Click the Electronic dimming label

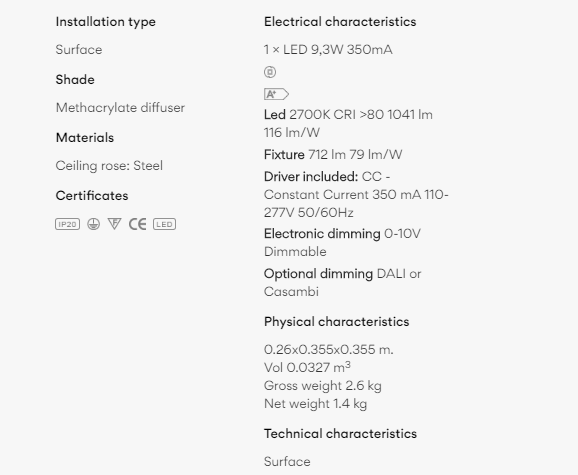pyautogui.click(x=322, y=234)
